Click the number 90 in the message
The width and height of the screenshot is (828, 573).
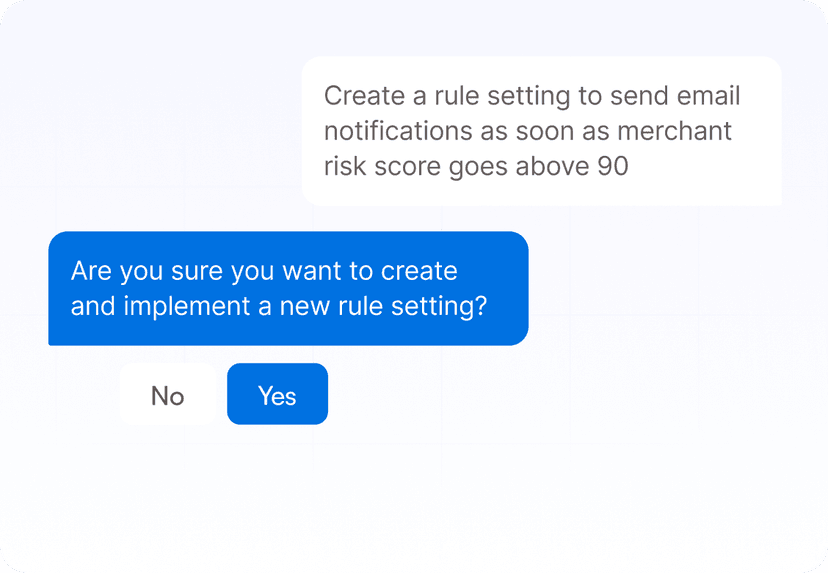[x=613, y=166]
